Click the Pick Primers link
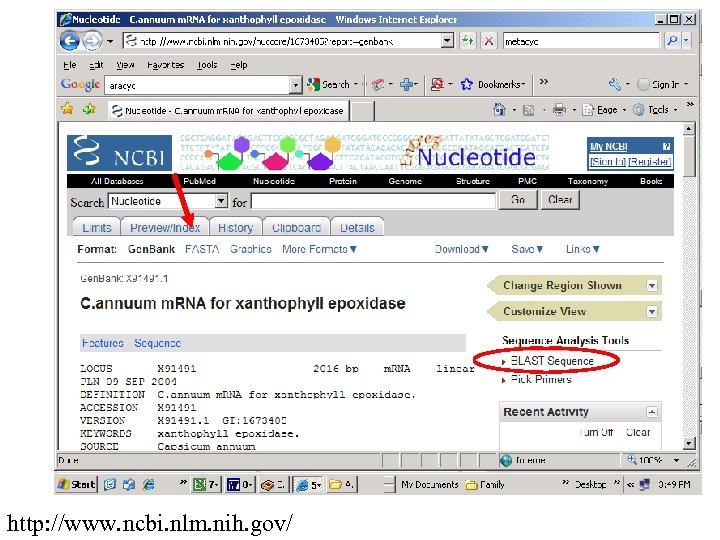 point(541,379)
